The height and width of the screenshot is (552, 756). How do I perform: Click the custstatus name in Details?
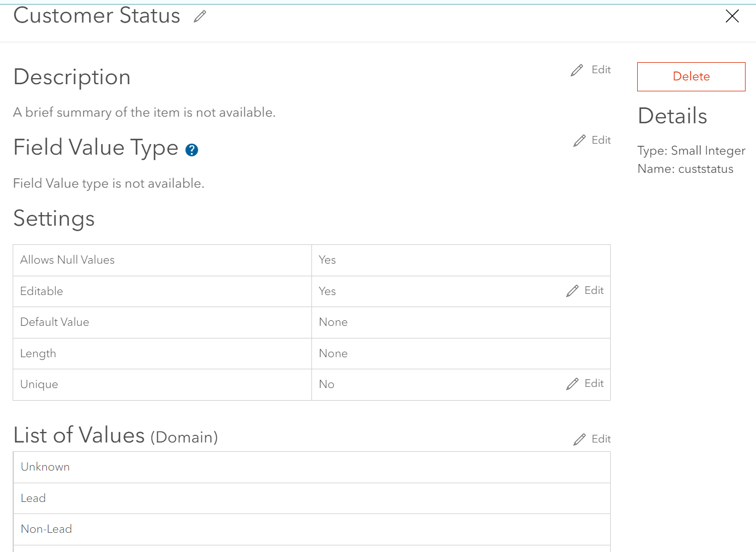tap(705, 169)
